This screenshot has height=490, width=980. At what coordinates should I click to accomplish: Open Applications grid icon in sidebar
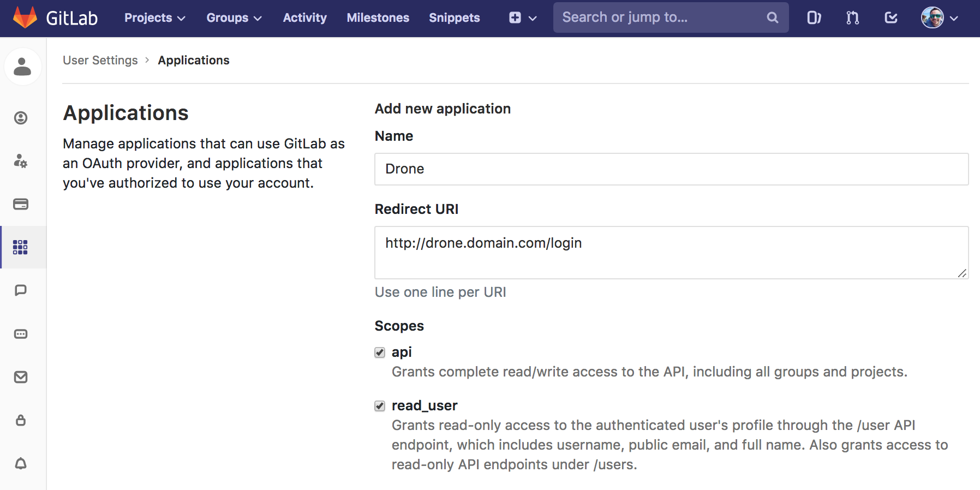coord(21,247)
